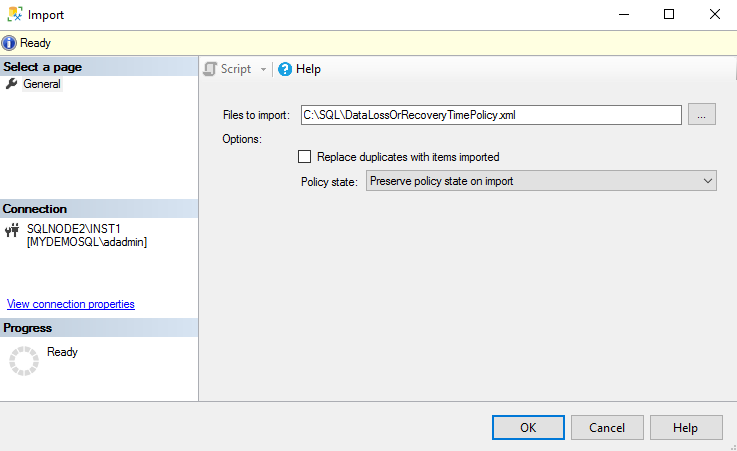Click browse ellipsis button for files

click(x=702, y=115)
